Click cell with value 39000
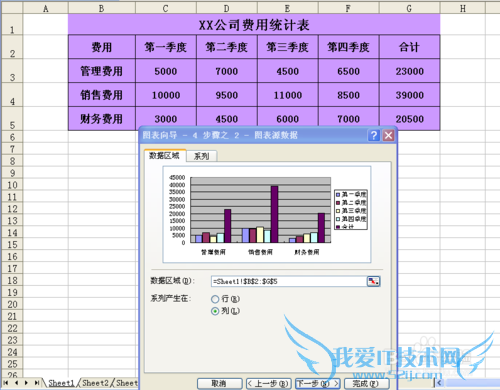Screen dimensions: 500x390 [x=409, y=95]
